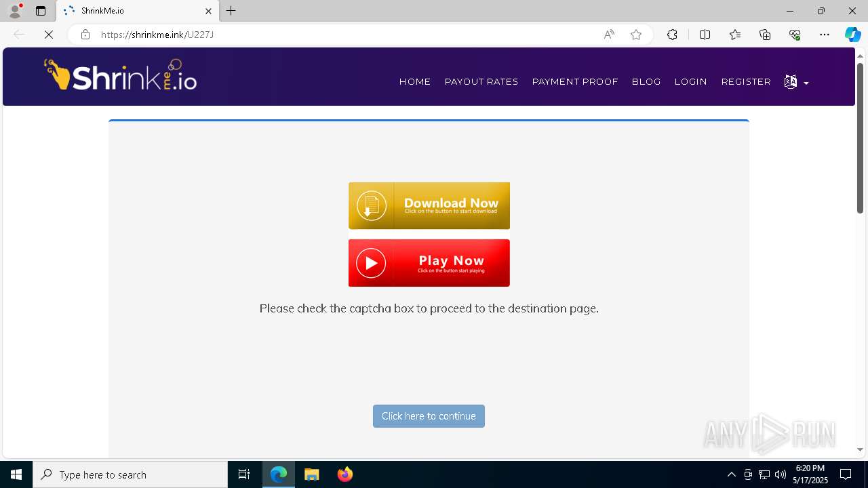Viewport: 868px width, 488px height.
Task: Launch Firefox from taskbar
Action: pyautogui.click(x=345, y=474)
